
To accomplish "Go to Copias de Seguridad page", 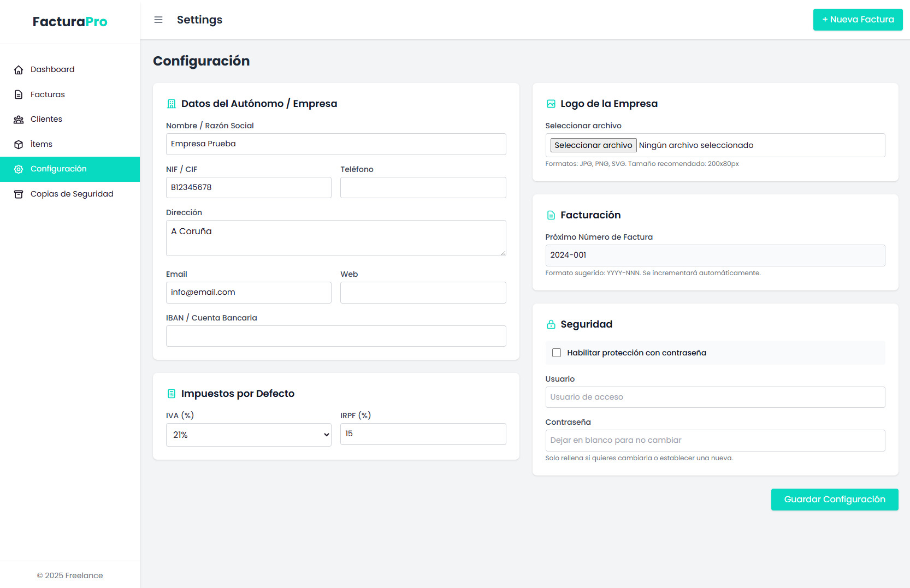I will (x=72, y=194).
